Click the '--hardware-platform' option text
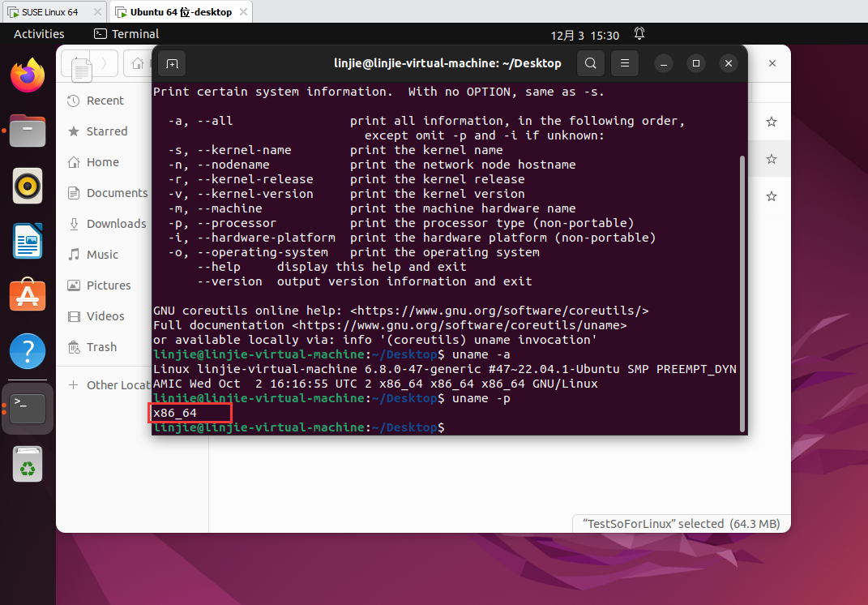868x605 pixels. [267, 238]
